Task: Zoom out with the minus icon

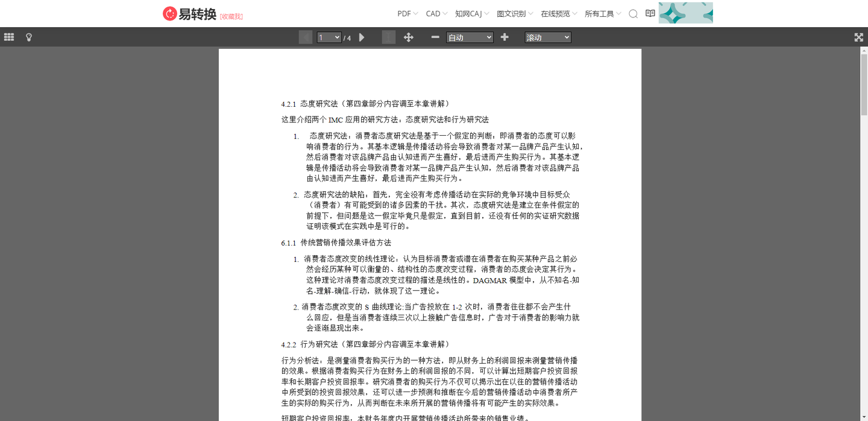Action: 435,37
